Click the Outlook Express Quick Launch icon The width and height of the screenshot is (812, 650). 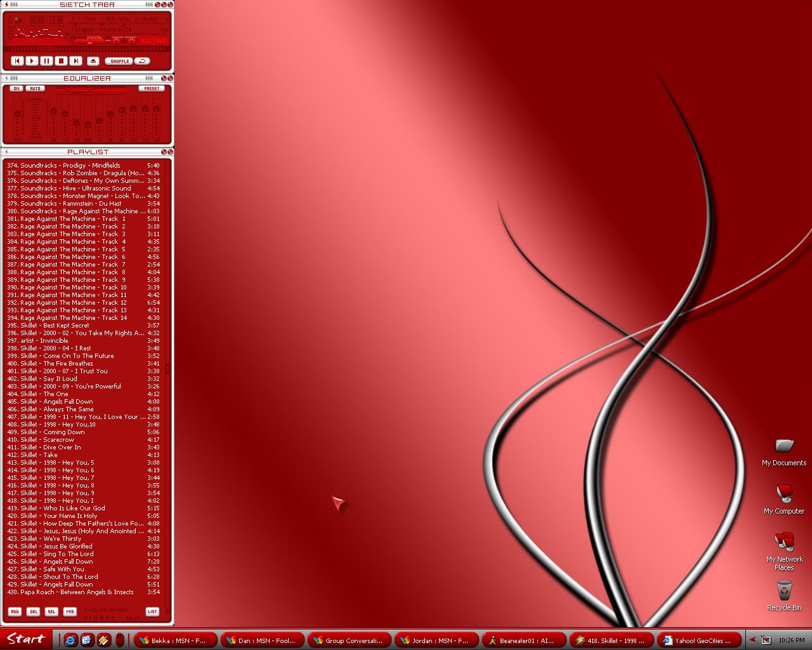pos(87,640)
